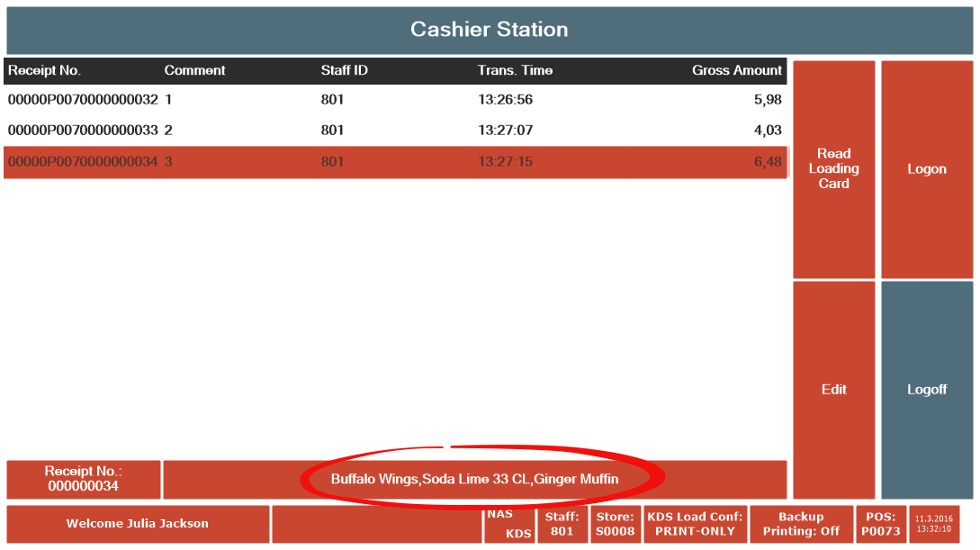Click the Store: S0008 status box
980x550 pixels.
click(616, 524)
